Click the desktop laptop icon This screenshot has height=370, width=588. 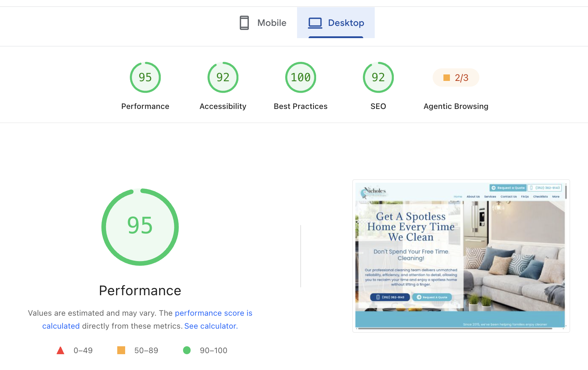pos(315,23)
